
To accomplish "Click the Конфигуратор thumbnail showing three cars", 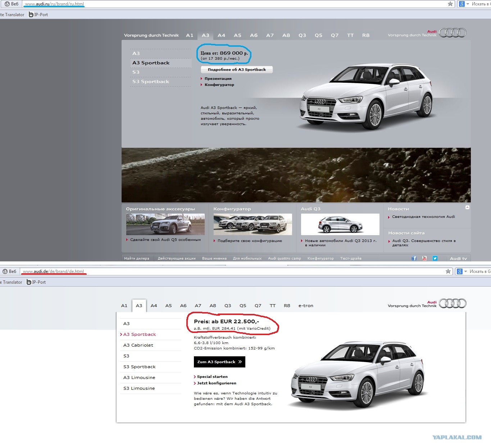I will pos(253,224).
